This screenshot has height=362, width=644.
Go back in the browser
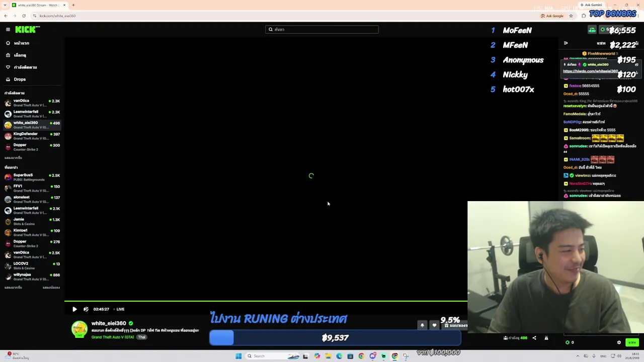click(x=6, y=16)
